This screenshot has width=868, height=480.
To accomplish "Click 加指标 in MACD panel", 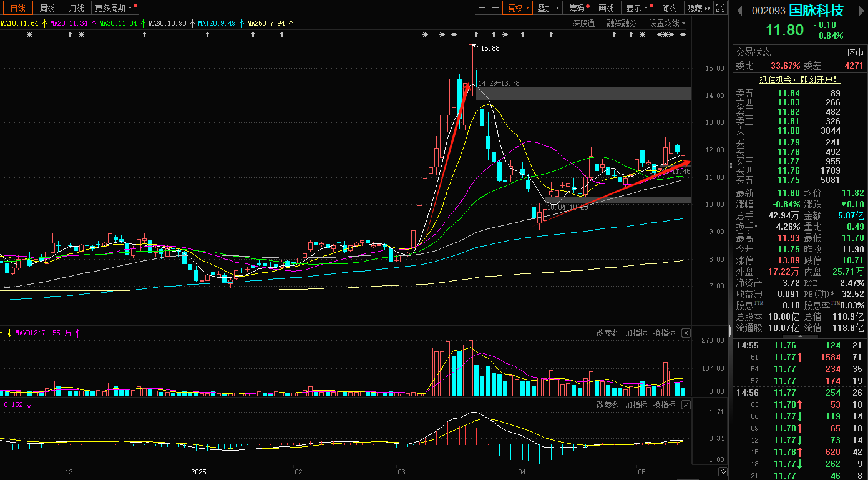I will point(636,405).
